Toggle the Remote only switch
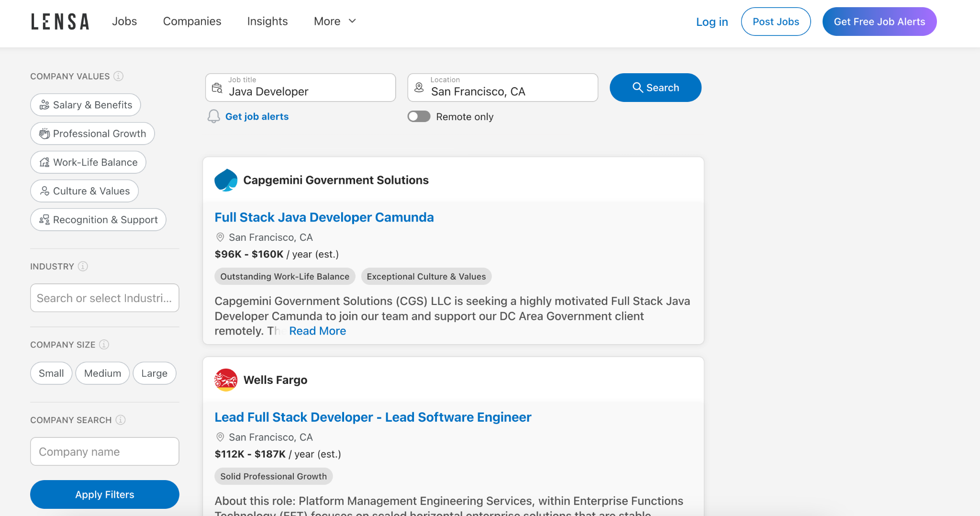The height and width of the screenshot is (516, 980). pos(419,116)
